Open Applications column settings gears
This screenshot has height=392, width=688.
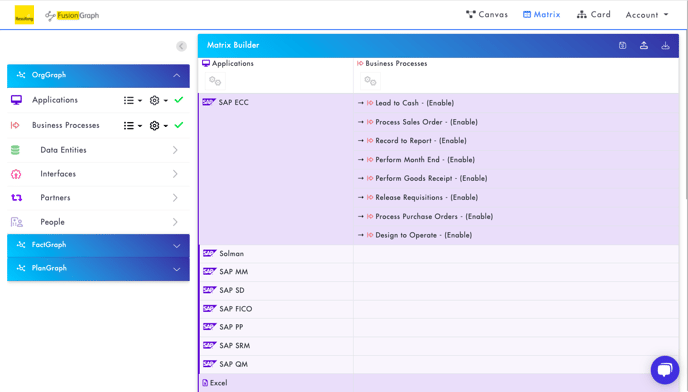(215, 81)
